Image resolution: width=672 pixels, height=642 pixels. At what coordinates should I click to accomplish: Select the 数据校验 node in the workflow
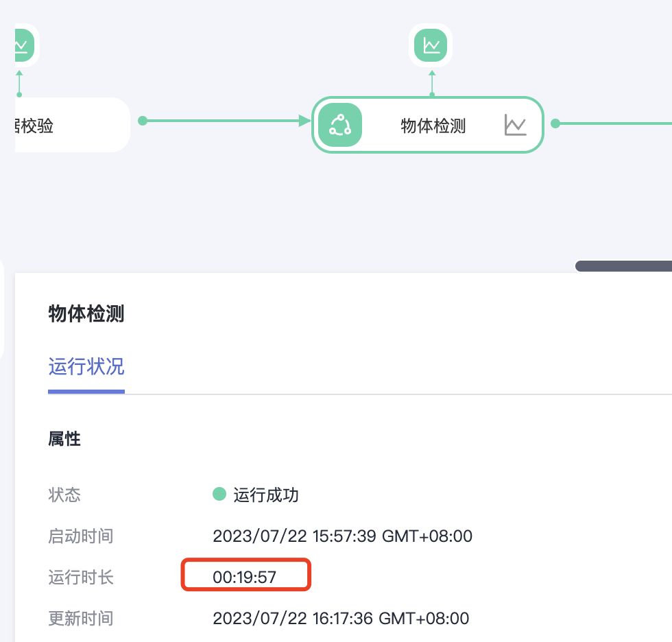point(69,125)
